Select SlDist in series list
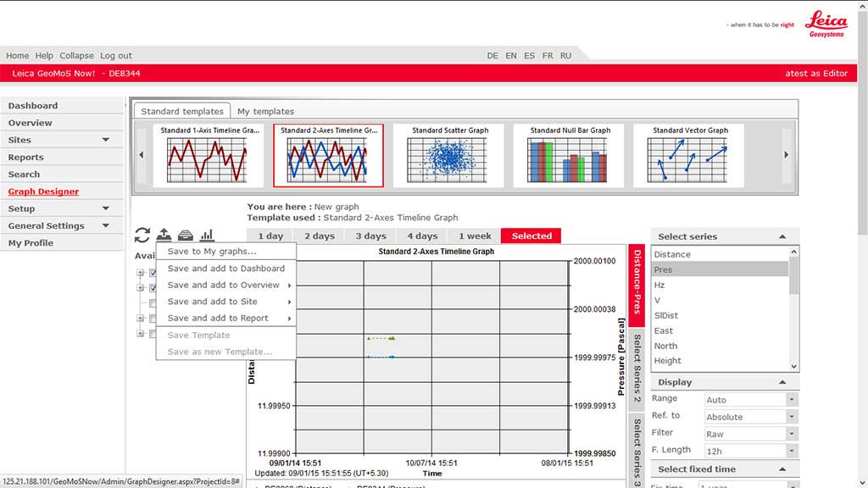This screenshot has width=868, height=488. point(720,315)
